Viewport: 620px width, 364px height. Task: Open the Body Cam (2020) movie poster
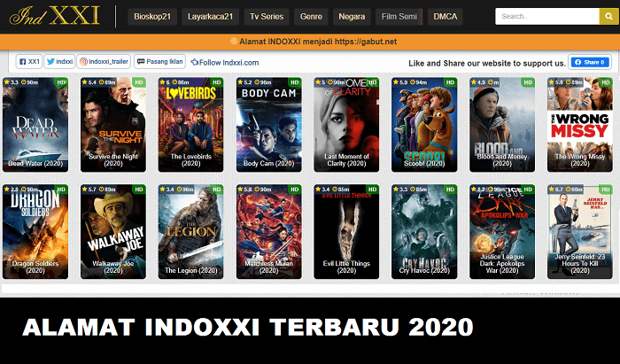[x=269, y=125]
